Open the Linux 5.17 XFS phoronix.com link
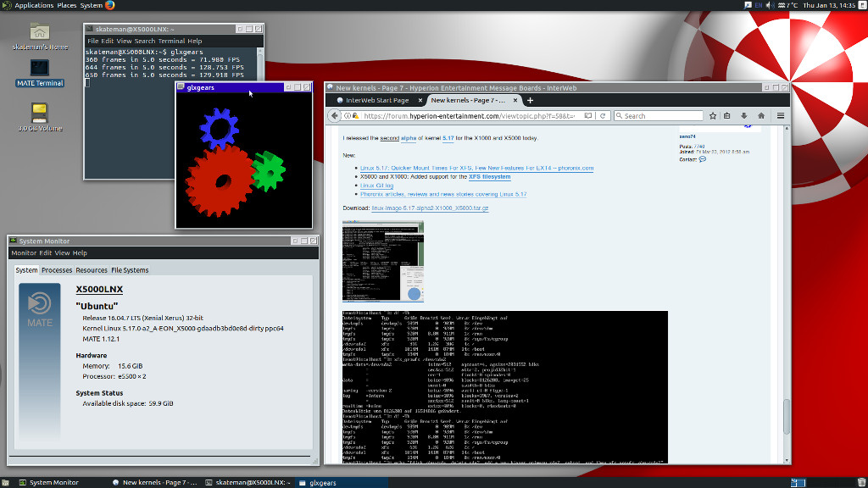The image size is (868, 488). [476, 169]
